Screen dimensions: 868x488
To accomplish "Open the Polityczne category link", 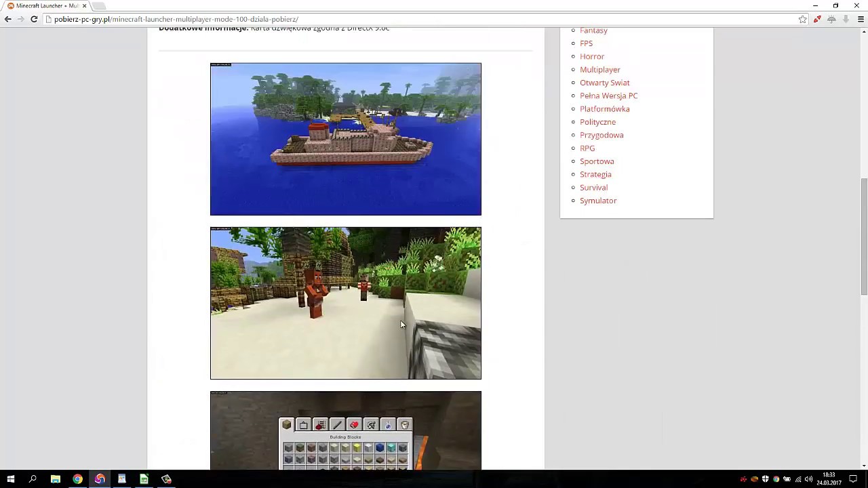I will coord(597,122).
